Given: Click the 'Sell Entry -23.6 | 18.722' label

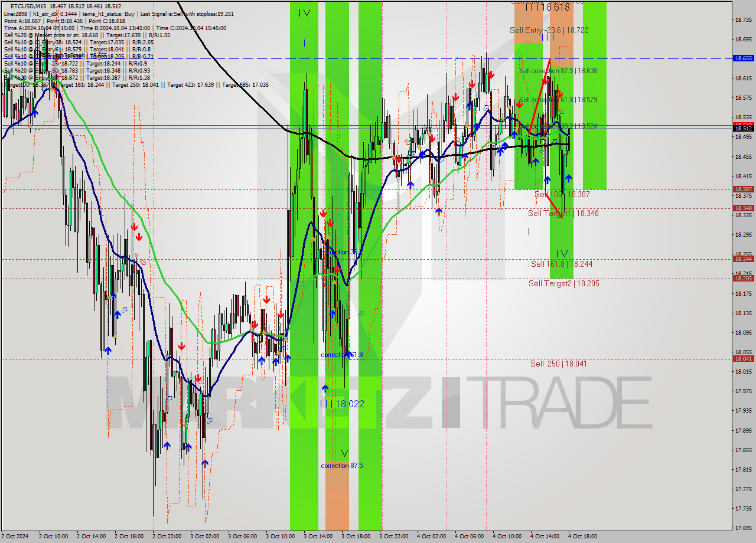Looking at the screenshot, I should 549,30.
